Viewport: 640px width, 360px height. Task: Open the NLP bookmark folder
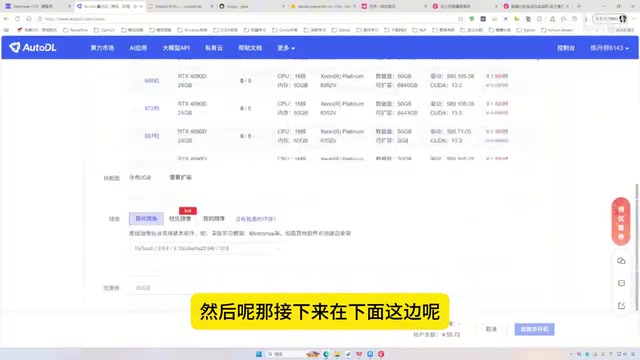coord(419,30)
